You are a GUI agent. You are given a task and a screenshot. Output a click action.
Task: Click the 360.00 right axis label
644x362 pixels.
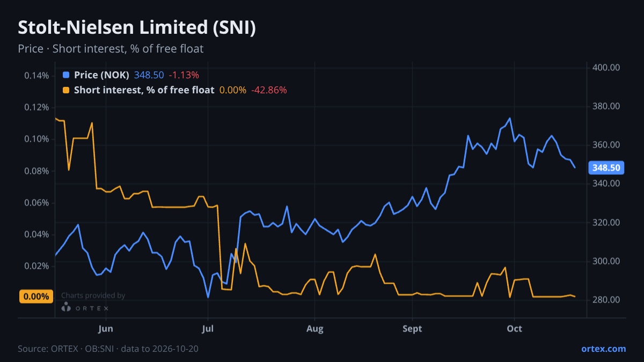(x=606, y=145)
